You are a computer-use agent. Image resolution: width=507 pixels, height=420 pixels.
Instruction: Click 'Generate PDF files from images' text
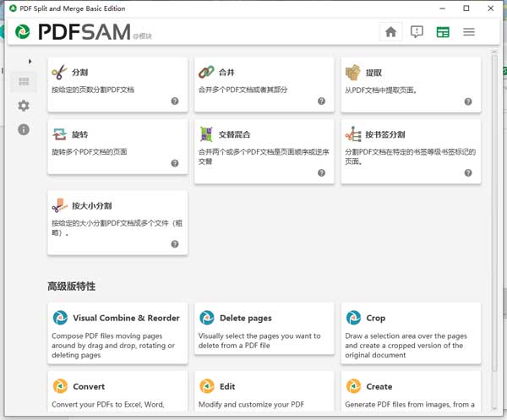tap(410, 404)
